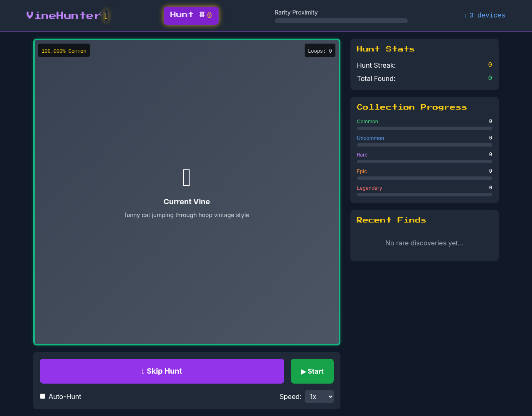Click the 100.000% Common rarity badge
The image size is (532, 416).
64,50
